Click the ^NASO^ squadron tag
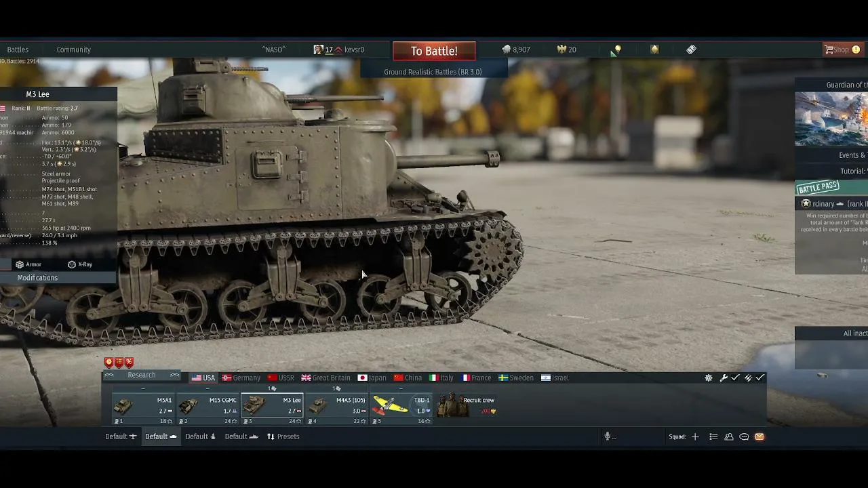 (274, 49)
